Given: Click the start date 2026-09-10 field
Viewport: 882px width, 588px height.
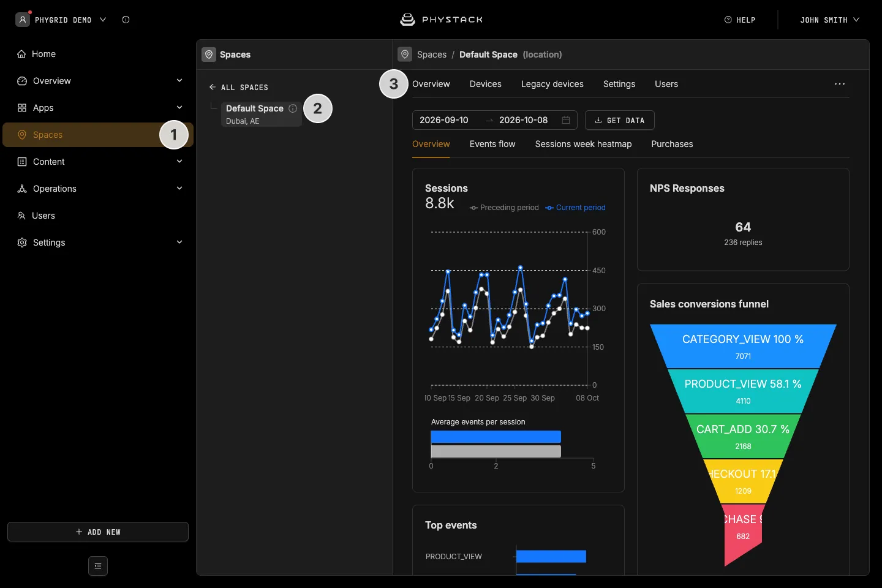Looking at the screenshot, I should pyautogui.click(x=444, y=120).
